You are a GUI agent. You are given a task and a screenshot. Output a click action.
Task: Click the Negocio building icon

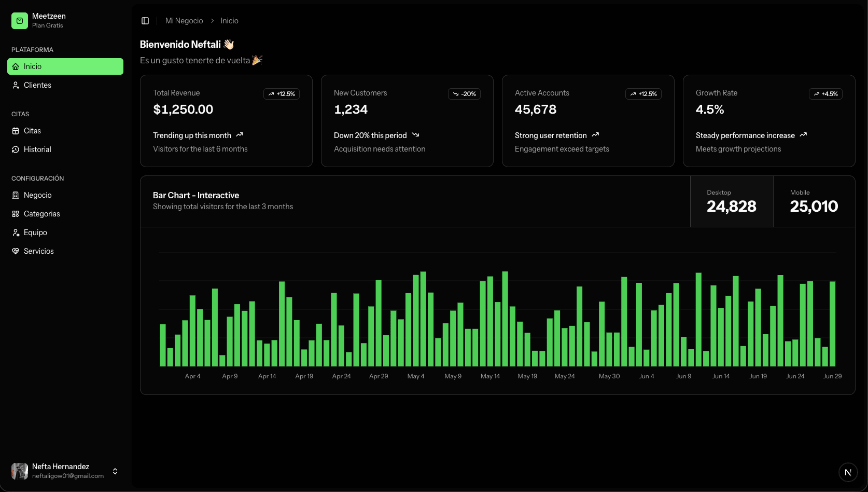pyautogui.click(x=16, y=195)
